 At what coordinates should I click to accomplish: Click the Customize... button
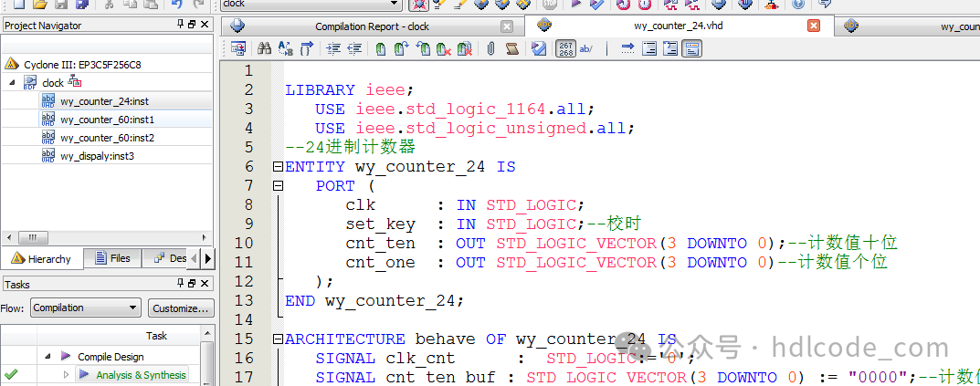pos(181,308)
